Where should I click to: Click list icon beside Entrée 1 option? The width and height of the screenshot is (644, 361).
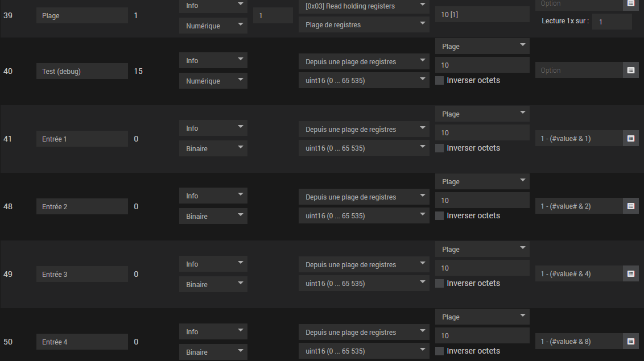(630, 138)
